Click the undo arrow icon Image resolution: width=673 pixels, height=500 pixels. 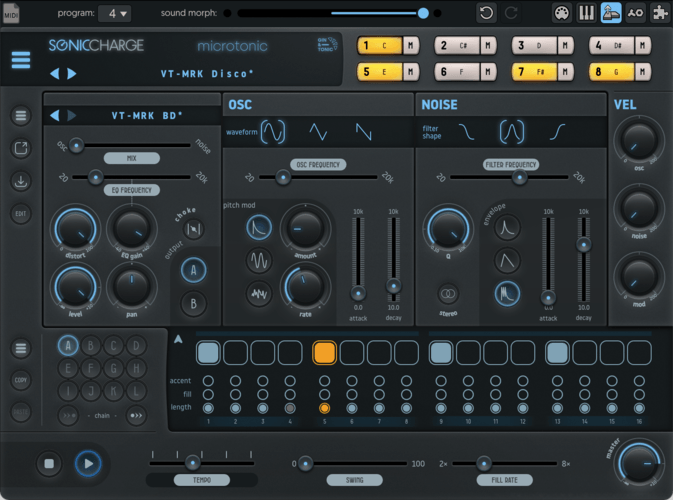point(486,13)
